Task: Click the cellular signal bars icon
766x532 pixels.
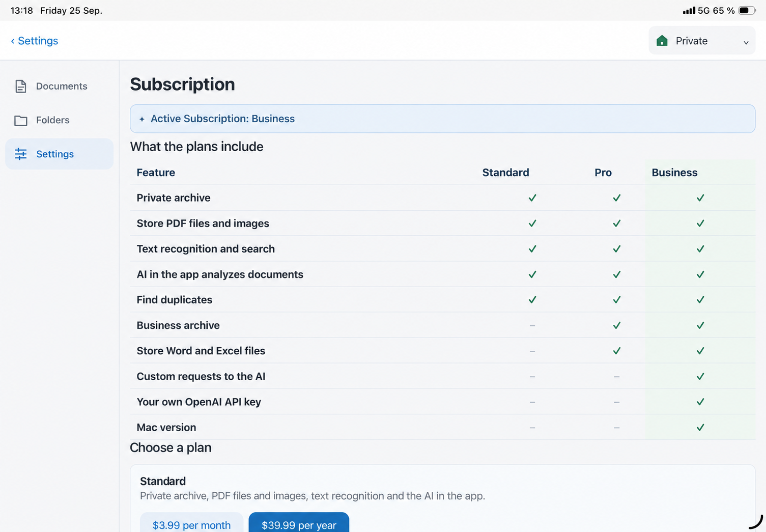Action: [x=689, y=10]
